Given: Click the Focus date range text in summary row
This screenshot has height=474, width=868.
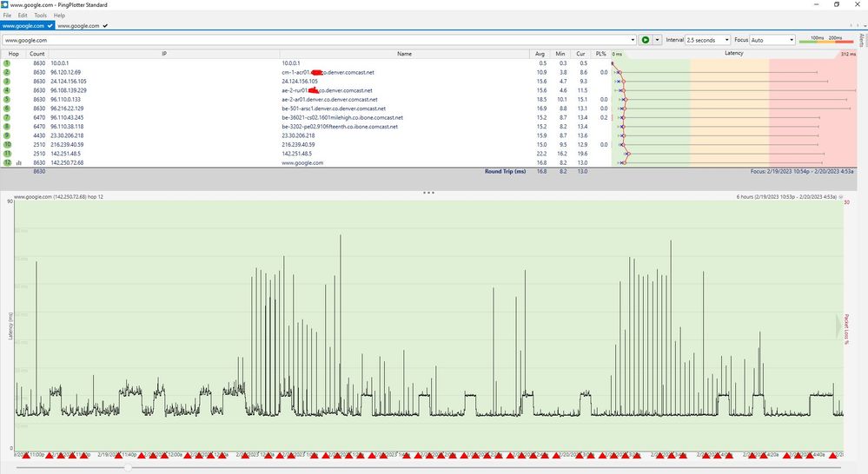Looking at the screenshot, I should click(x=802, y=172).
